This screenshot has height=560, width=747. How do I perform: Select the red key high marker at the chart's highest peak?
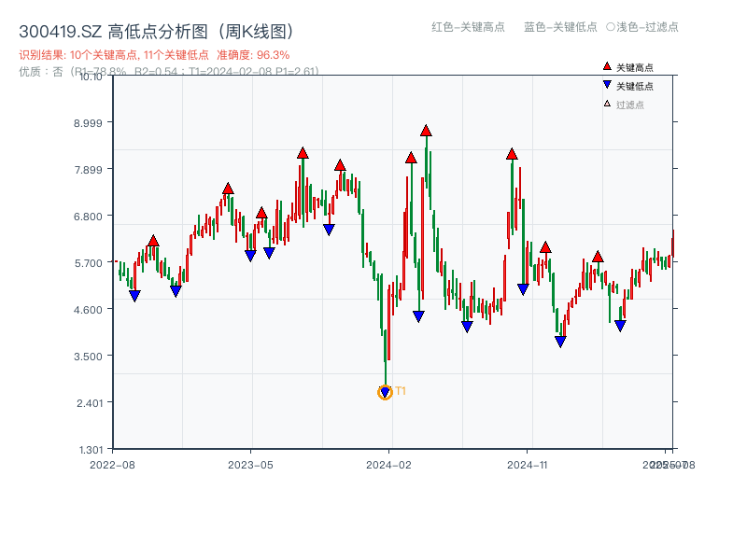tap(426, 131)
